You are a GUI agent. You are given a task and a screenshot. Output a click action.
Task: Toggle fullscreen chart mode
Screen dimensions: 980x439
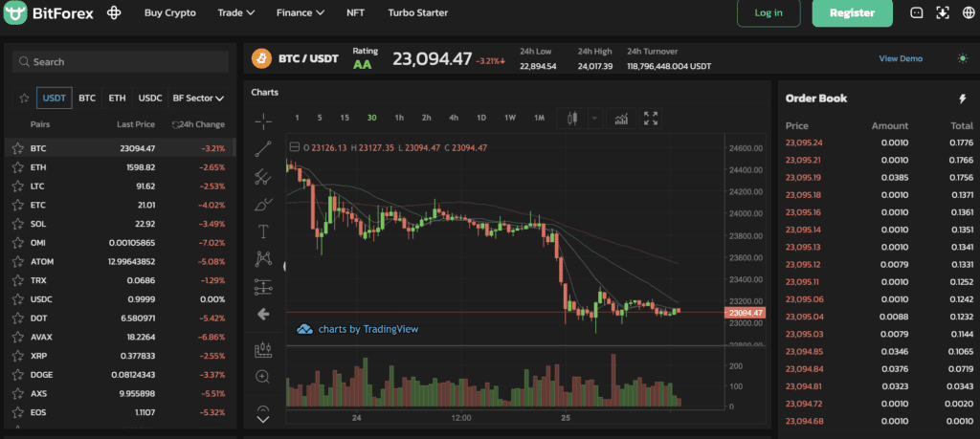651,118
